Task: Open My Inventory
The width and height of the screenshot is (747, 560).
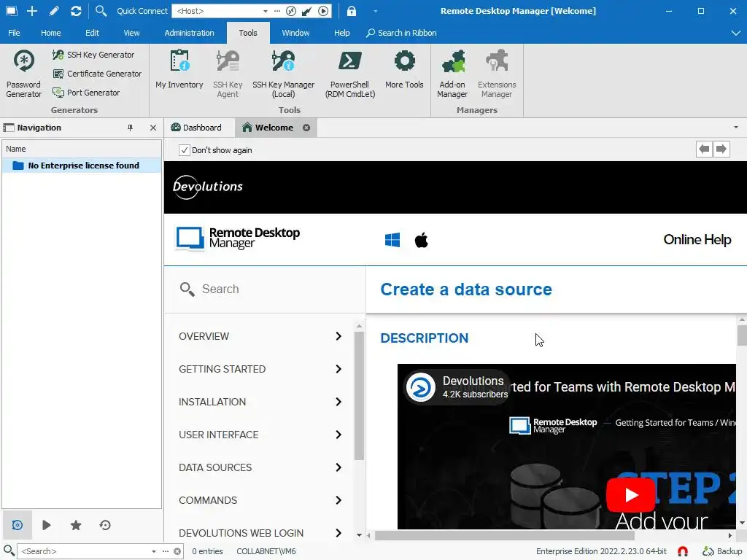Action: click(x=179, y=69)
